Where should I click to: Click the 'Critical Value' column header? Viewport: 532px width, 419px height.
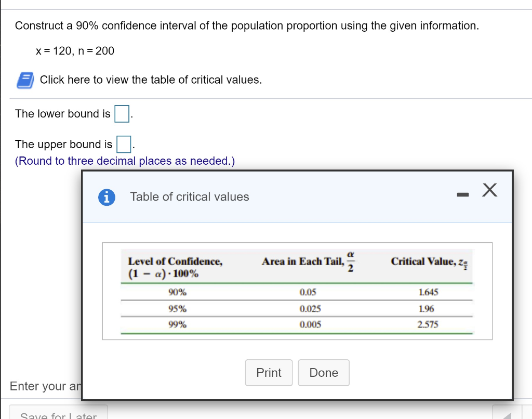tap(430, 262)
